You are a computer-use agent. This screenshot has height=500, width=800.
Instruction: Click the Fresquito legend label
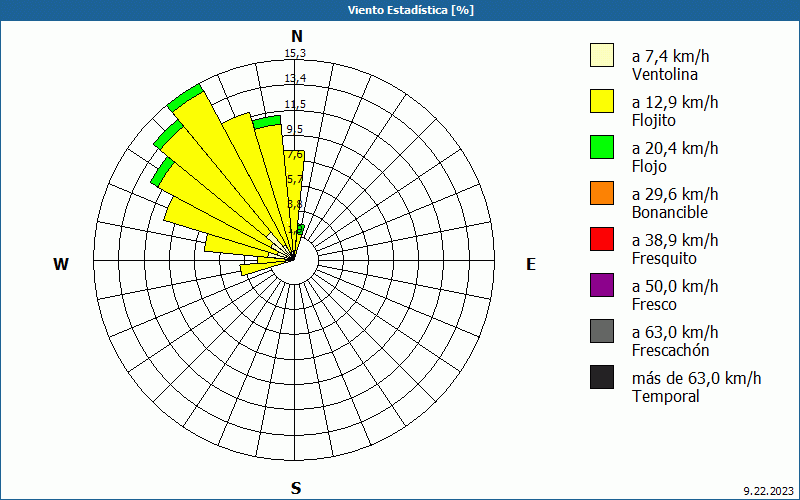tap(664, 259)
